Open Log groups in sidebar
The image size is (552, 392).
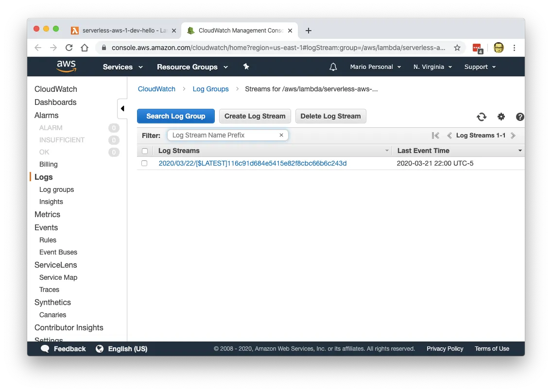point(57,189)
